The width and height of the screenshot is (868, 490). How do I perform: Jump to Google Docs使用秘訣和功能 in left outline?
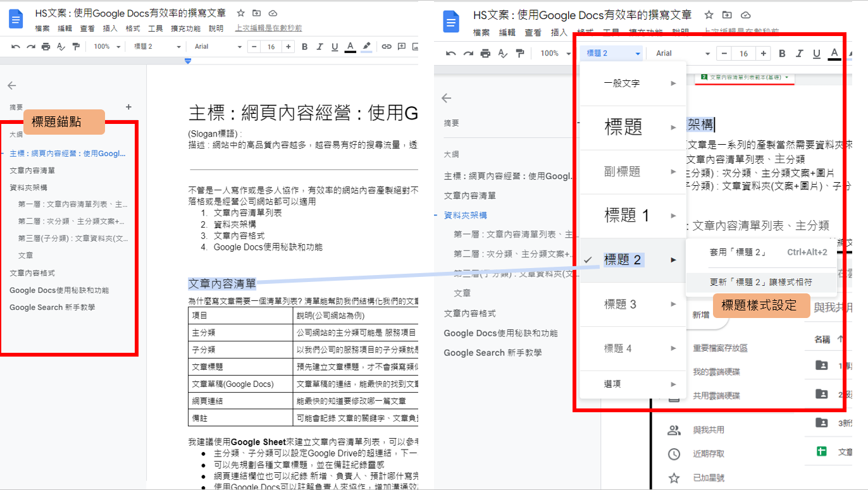59,290
